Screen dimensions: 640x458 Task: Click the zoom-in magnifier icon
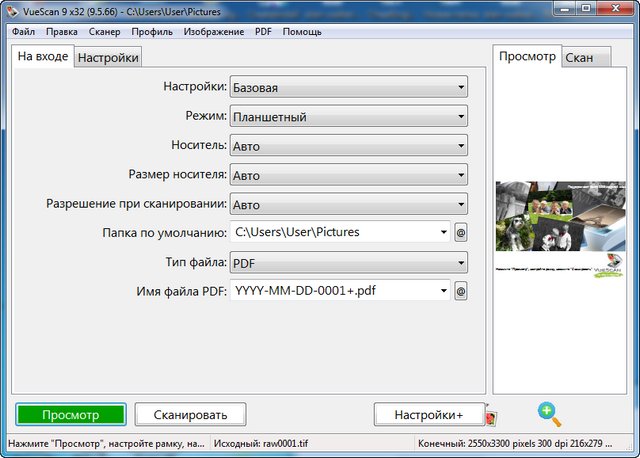pyautogui.click(x=548, y=413)
